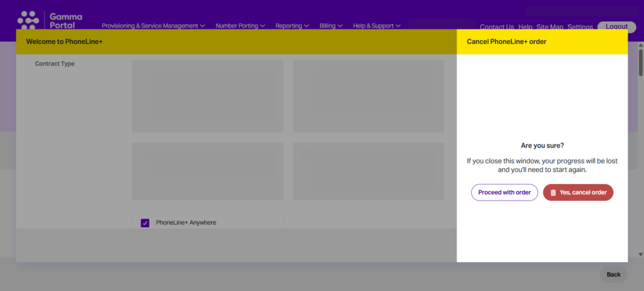Click the 'PhoneLine+ Anywhere' label
This screenshot has width=644, height=291.
click(x=186, y=222)
